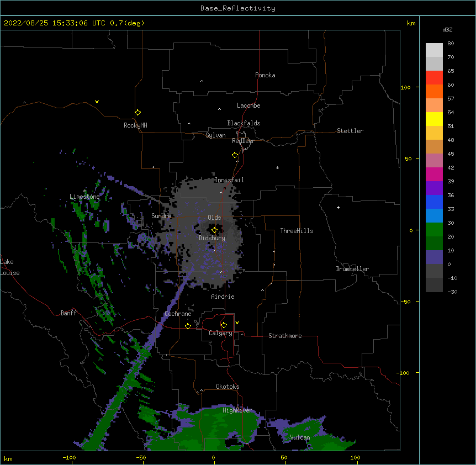The width and height of the screenshot is (476, 465).
Task: Select the magenta 42 dBZ legend swatch
Action: [x=434, y=174]
